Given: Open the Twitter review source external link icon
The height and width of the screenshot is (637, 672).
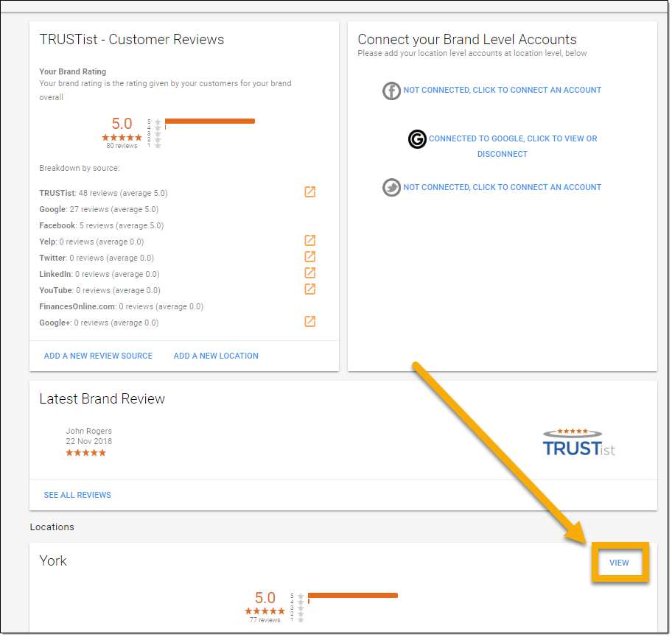Looking at the screenshot, I should point(309,256).
